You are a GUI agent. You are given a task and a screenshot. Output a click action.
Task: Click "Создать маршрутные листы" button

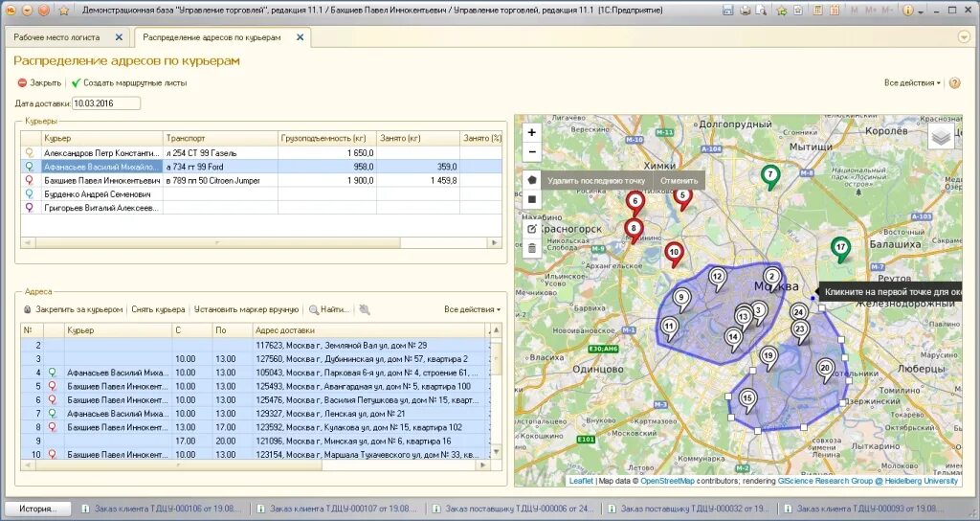[129, 83]
